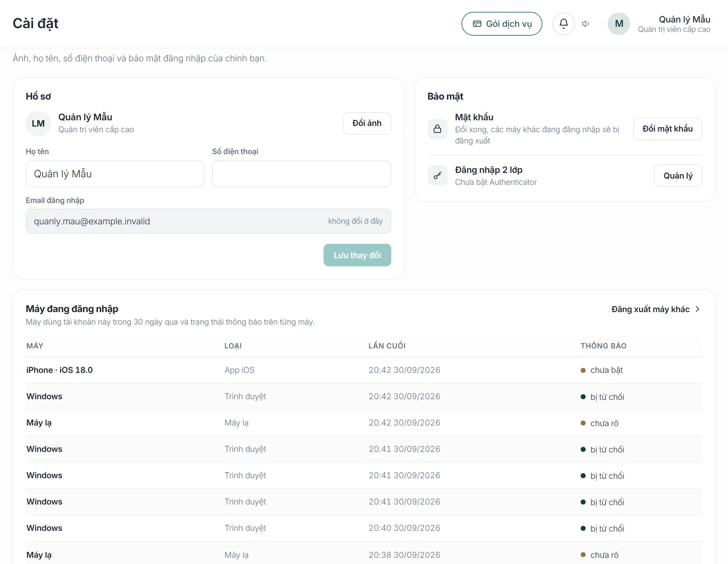728x564 pixels.
Task: Click the chevron next to Đăng xuất máy khác
Action: point(697,309)
